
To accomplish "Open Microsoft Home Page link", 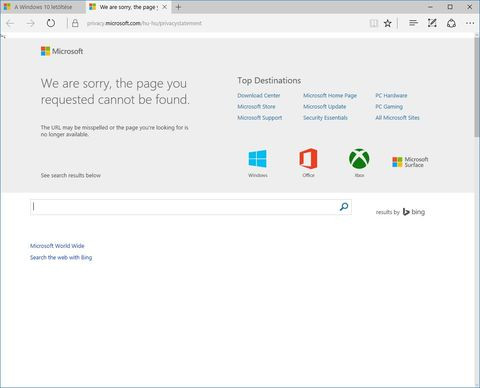I will click(x=330, y=96).
